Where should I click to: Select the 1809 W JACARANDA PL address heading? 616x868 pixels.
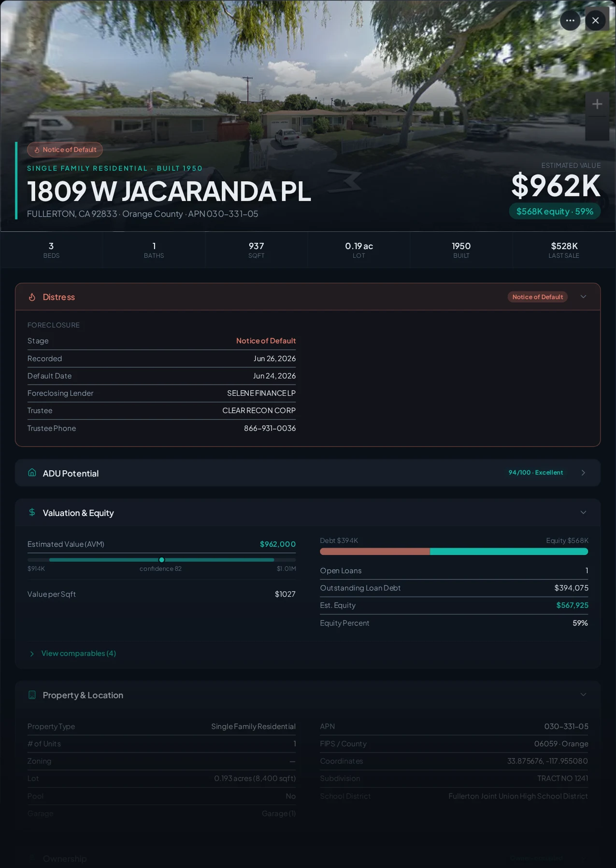[169, 191]
